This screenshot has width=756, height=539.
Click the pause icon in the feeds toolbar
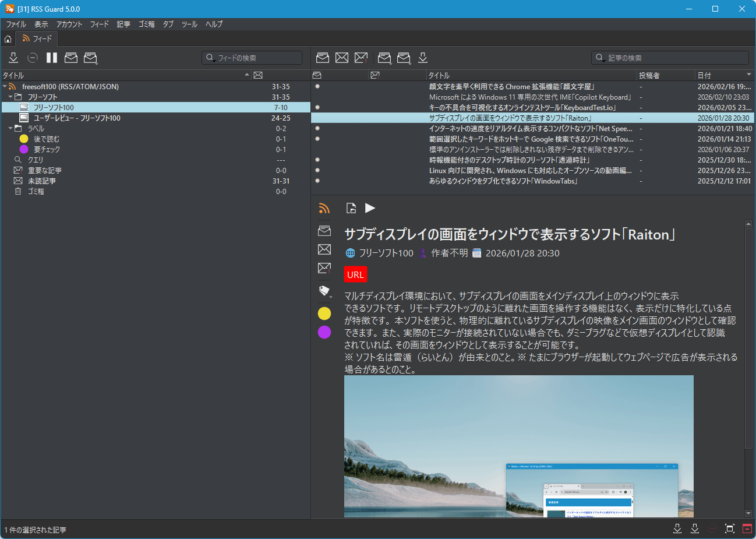[52, 58]
